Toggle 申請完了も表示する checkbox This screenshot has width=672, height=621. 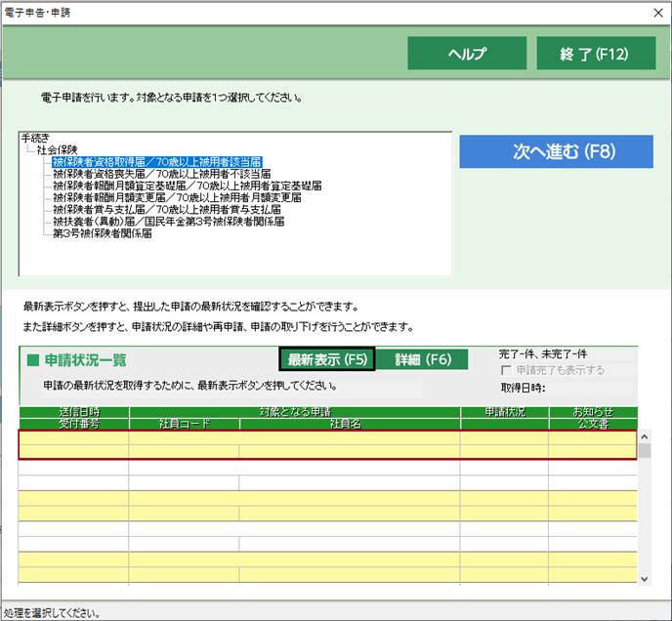(506, 370)
